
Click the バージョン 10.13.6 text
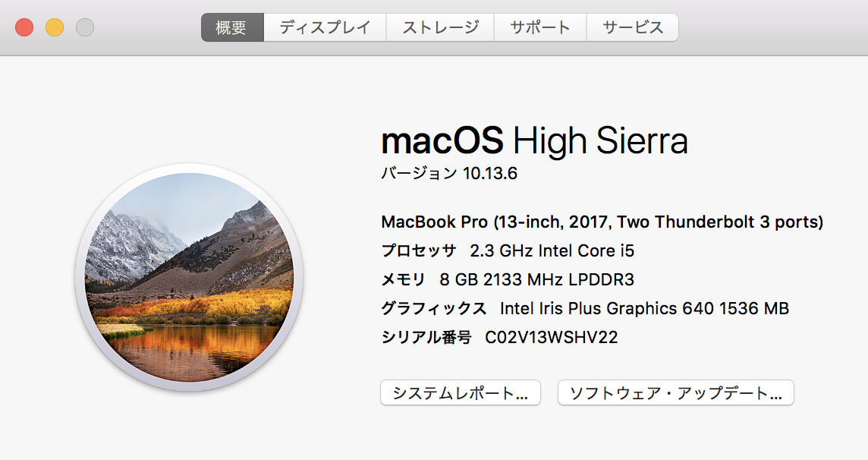449,174
